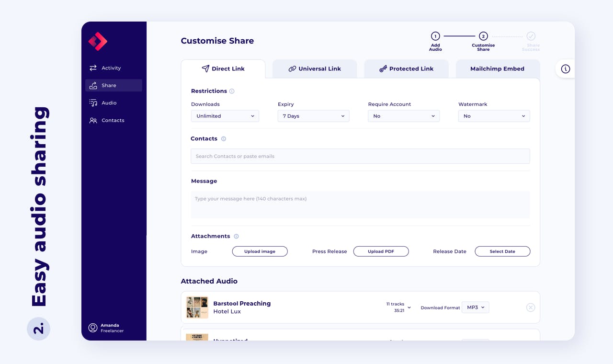Open the Expiry dropdown showing 7 Days
Viewport: 613px width, 364px height.
pyautogui.click(x=314, y=116)
